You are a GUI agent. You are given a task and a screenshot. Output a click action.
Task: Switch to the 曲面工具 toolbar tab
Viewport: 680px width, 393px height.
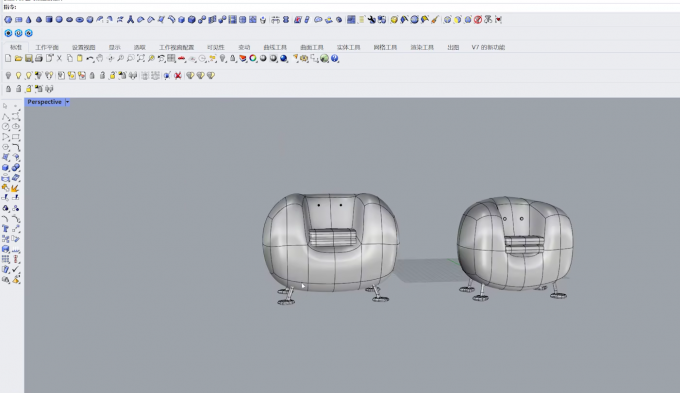312,47
